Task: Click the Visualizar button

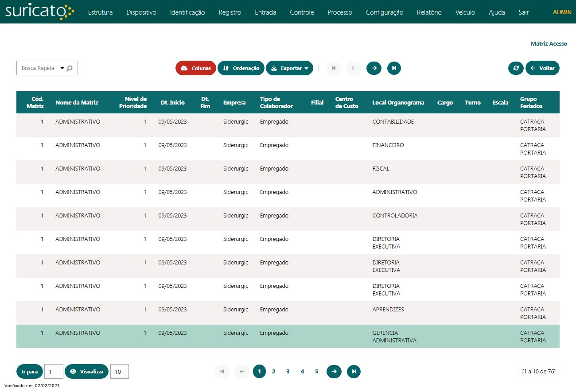Action: click(x=86, y=371)
